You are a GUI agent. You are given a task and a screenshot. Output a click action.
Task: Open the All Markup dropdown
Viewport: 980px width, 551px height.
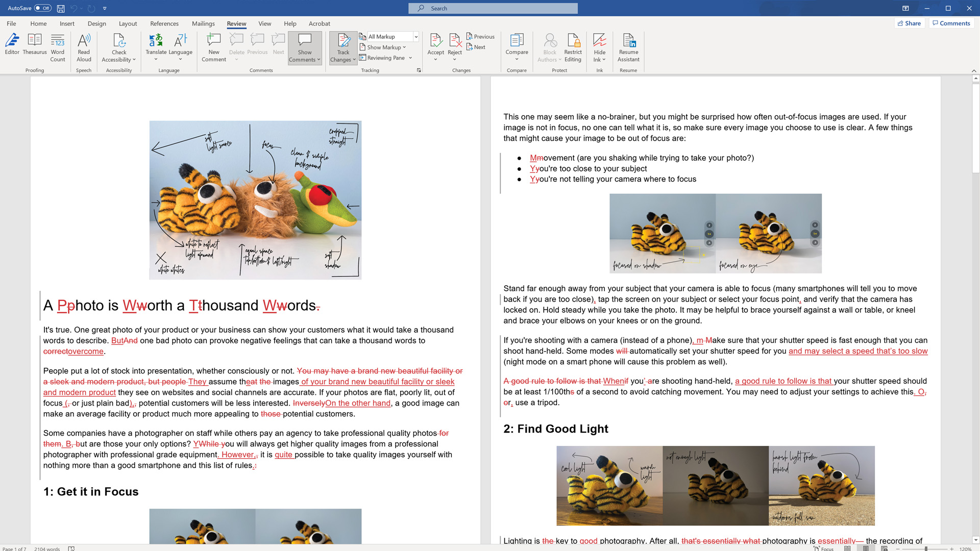[415, 36]
